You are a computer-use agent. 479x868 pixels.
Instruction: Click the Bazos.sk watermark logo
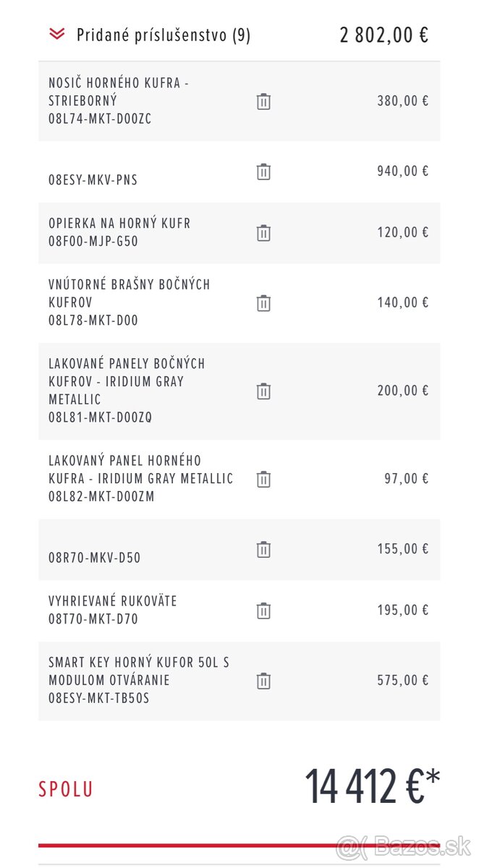(x=404, y=844)
